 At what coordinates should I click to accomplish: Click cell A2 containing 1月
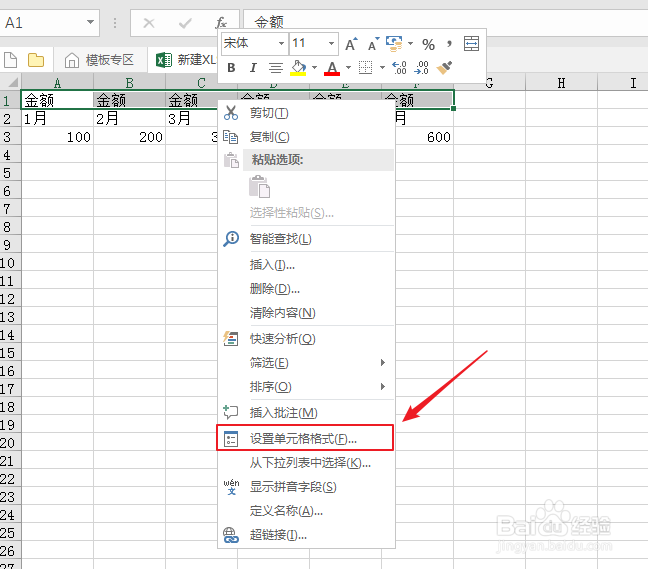click(x=57, y=119)
